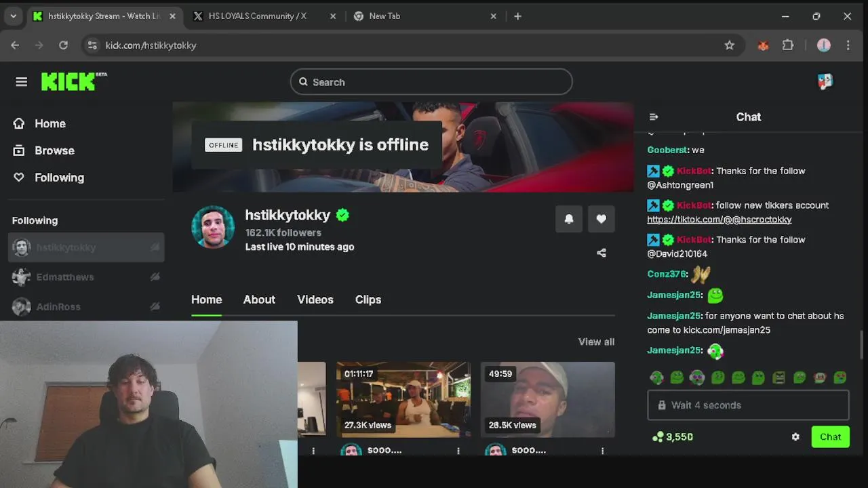Screen dimensions: 868x488
Task: Open the user profile avatar menu
Action: [x=825, y=81]
